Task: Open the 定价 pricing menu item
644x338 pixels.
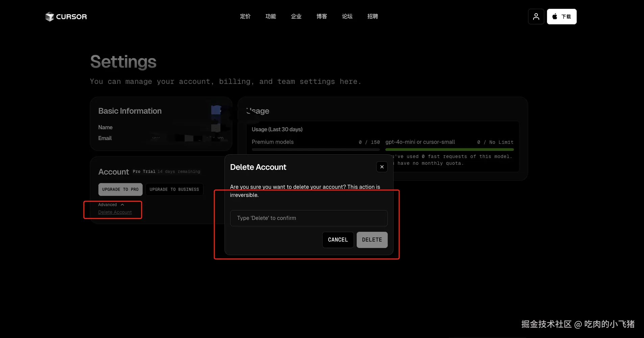Action: click(245, 16)
